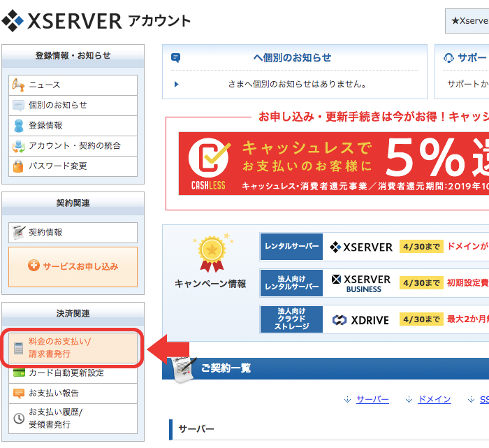Click the headset icon beside サポート
The image size is (489, 448).
point(448,58)
